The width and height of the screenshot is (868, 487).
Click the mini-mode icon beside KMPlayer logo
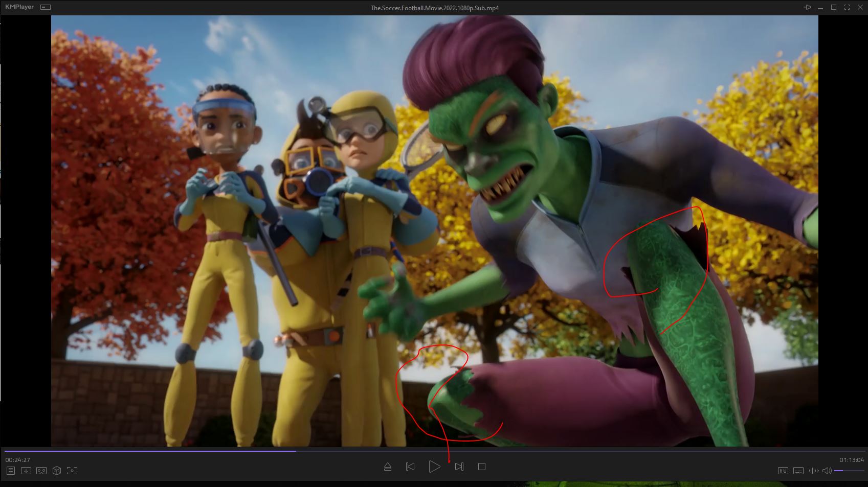46,7
